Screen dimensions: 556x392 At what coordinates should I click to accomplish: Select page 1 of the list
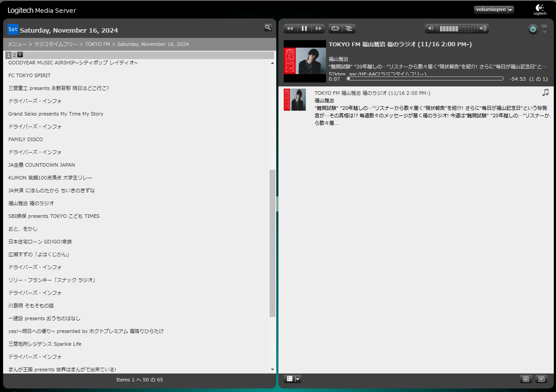pos(8,55)
